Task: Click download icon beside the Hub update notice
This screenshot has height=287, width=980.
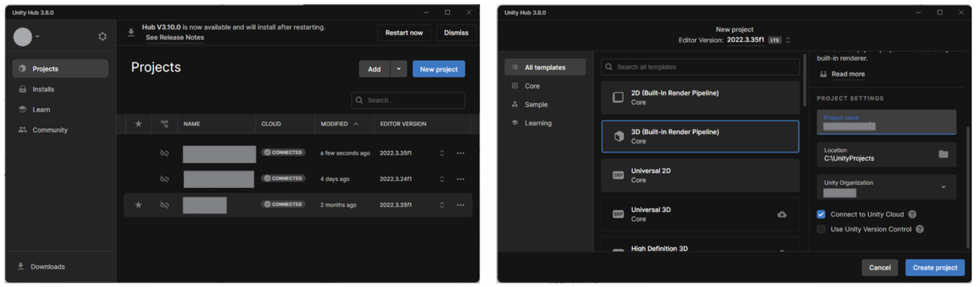Action: click(131, 32)
